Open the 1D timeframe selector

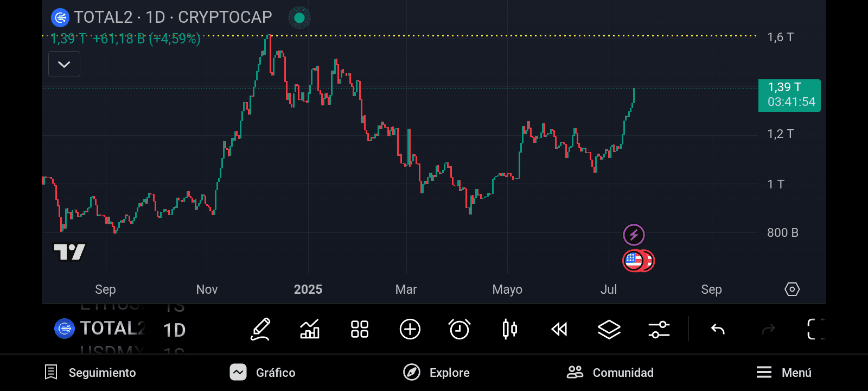(x=175, y=330)
